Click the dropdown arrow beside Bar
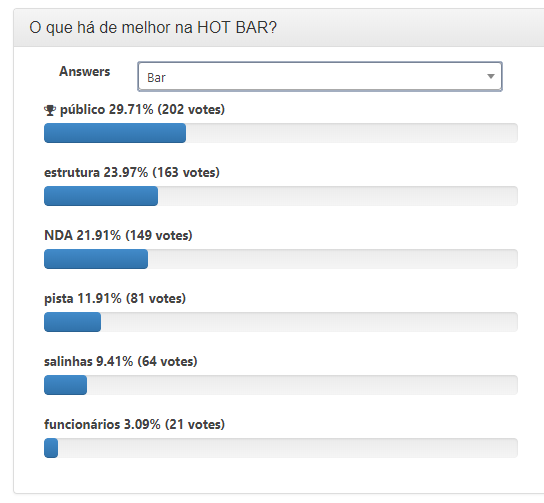 490,76
